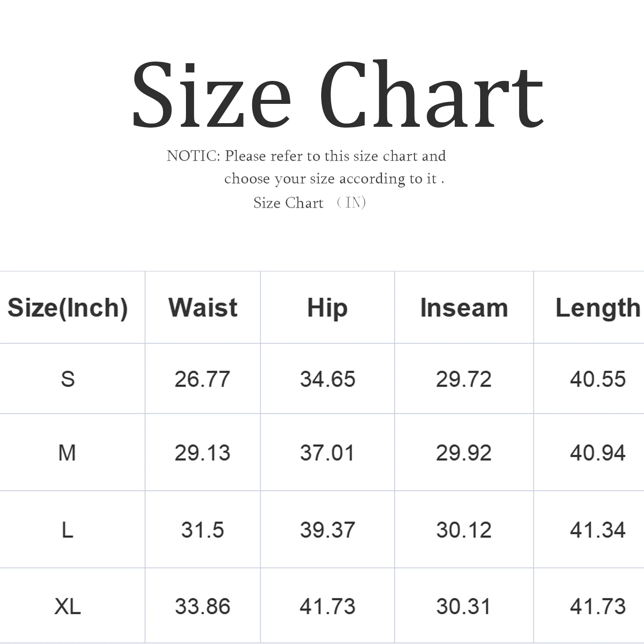Click the hip value 39.37 cell
Screen dimensions: 644x644
click(327, 530)
